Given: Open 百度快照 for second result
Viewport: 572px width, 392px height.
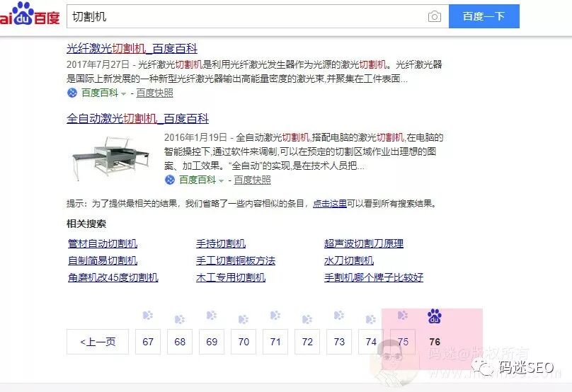Looking at the screenshot, I should tap(253, 180).
